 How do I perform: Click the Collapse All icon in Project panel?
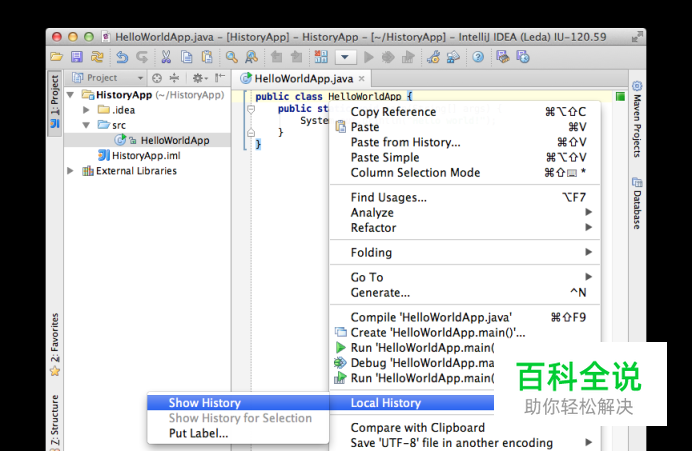tap(175, 78)
